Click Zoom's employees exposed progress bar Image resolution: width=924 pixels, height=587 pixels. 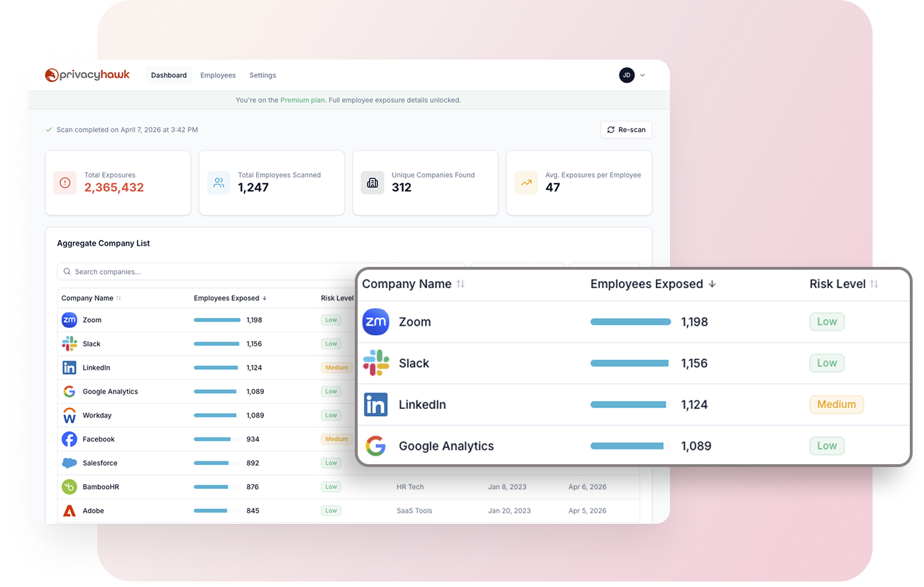pos(630,321)
